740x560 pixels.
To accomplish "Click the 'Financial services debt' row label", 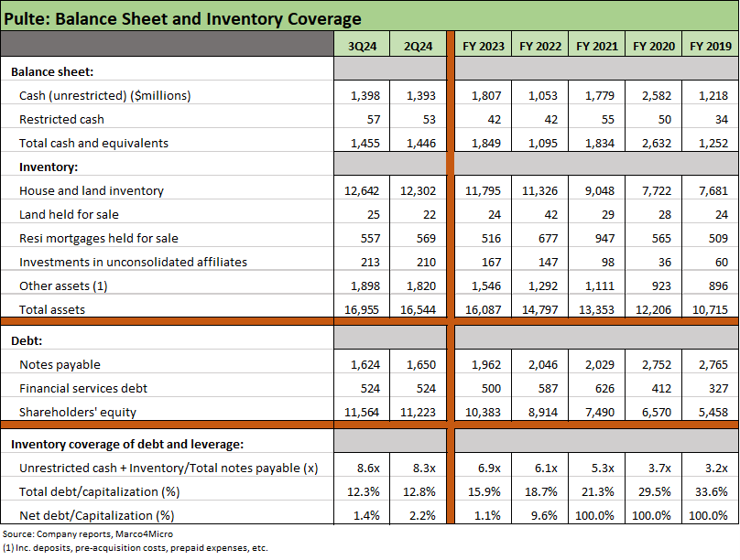I will 83,388.
